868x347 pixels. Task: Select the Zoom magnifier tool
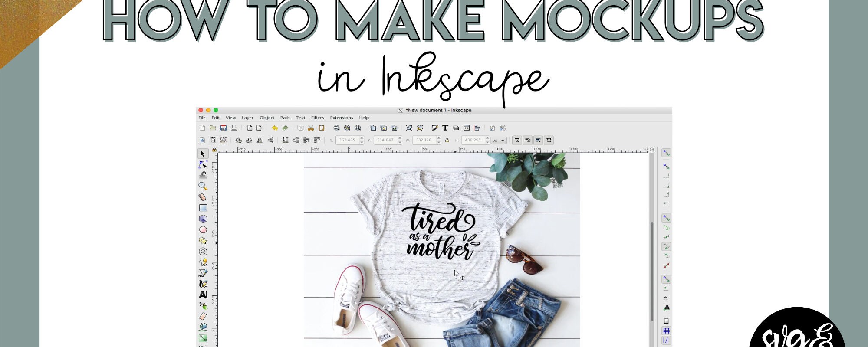(203, 186)
